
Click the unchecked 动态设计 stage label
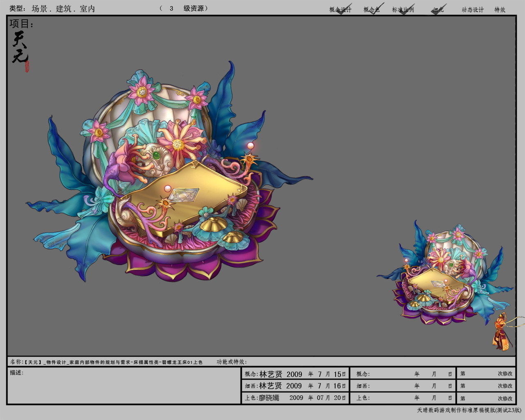(472, 9)
